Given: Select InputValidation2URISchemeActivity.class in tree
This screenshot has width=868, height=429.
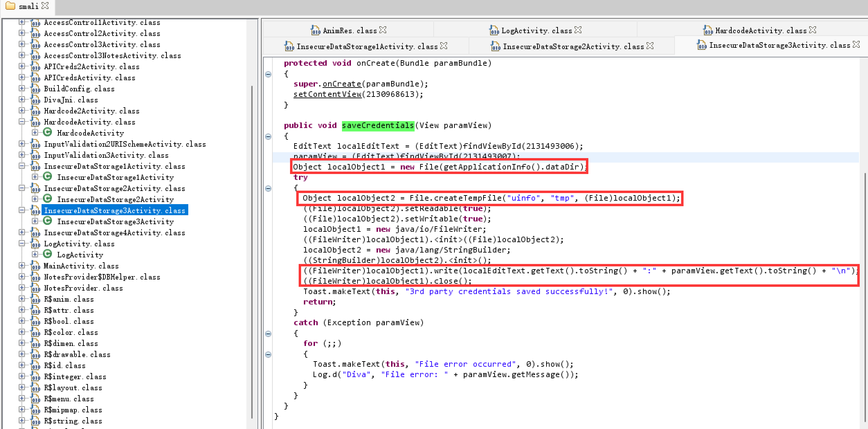Looking at the screenshot, I should coord(125,144).
